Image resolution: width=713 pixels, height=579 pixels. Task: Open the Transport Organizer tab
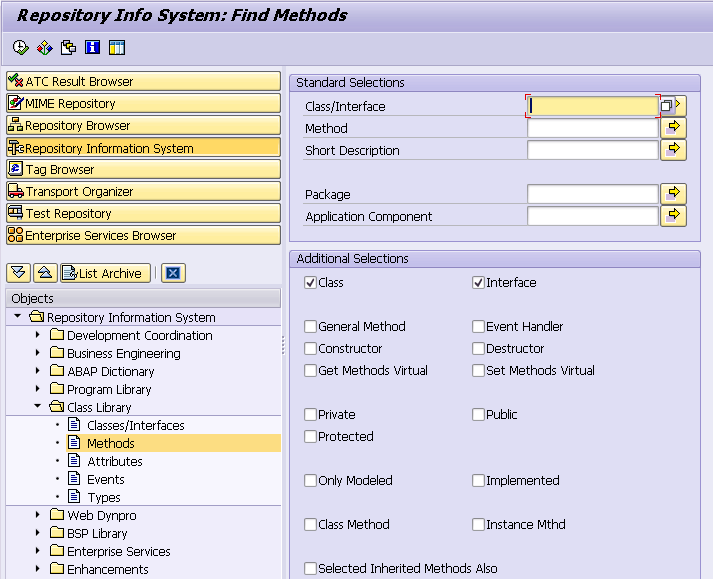point(143,191)
